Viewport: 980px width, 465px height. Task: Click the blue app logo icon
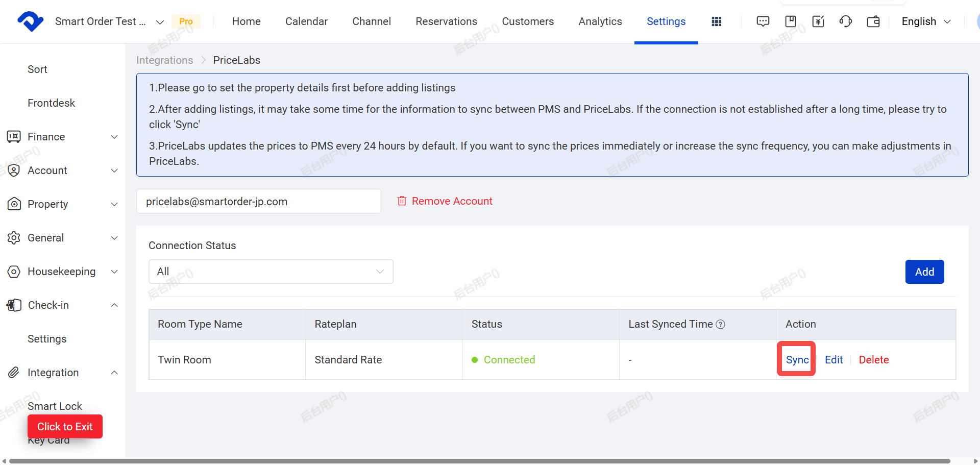coord(30,21)
